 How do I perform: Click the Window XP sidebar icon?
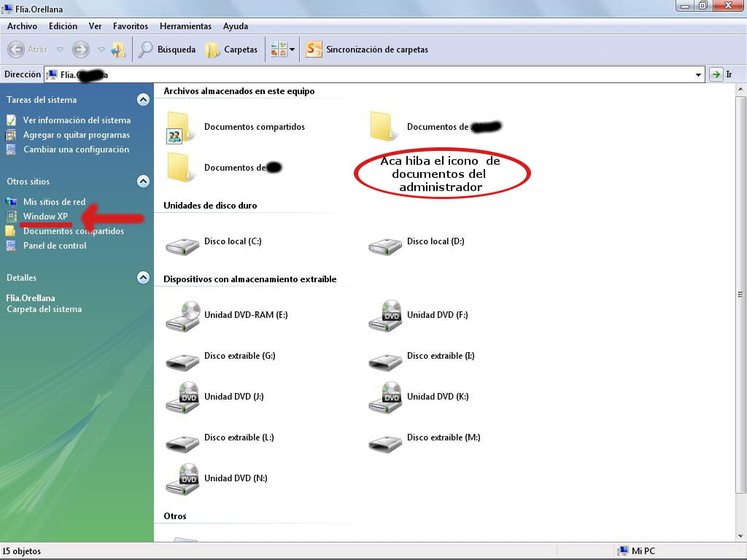click(x=11, y=217)
